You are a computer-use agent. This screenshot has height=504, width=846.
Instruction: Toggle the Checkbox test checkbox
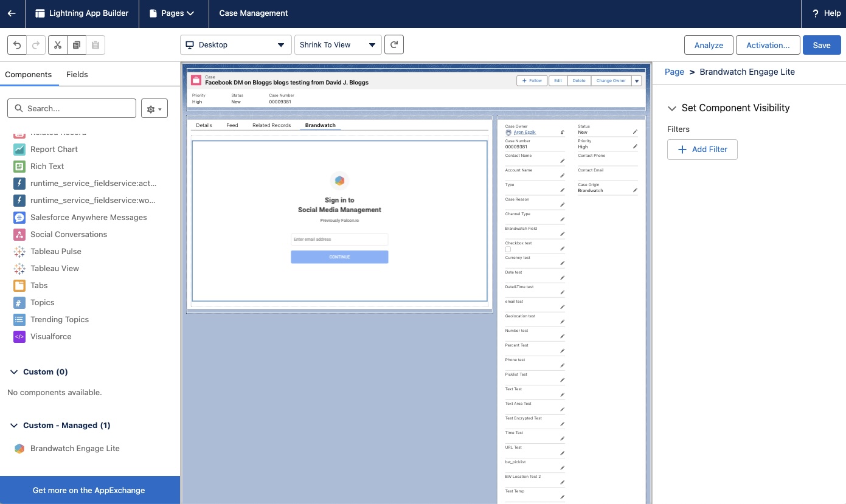(508, 249)
